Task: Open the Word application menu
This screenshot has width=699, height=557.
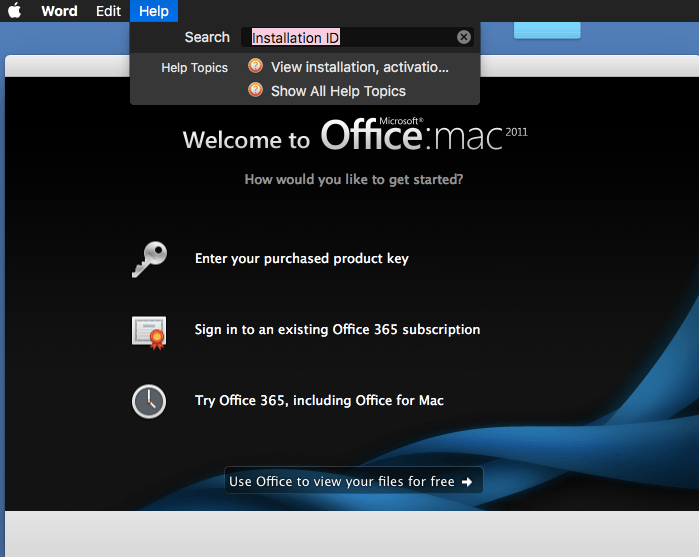Action: (x=59, y=11)
